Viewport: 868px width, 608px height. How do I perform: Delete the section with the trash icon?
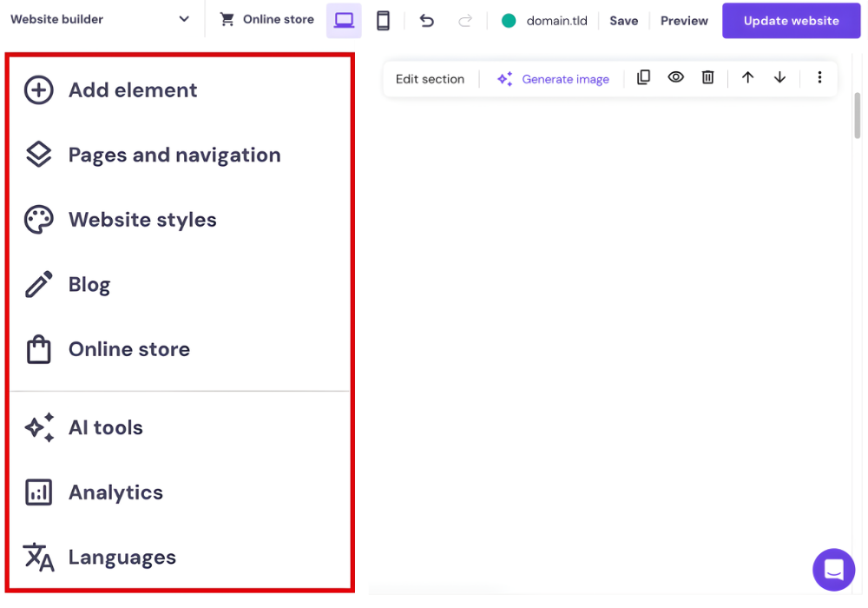click(x=707, y=77)
